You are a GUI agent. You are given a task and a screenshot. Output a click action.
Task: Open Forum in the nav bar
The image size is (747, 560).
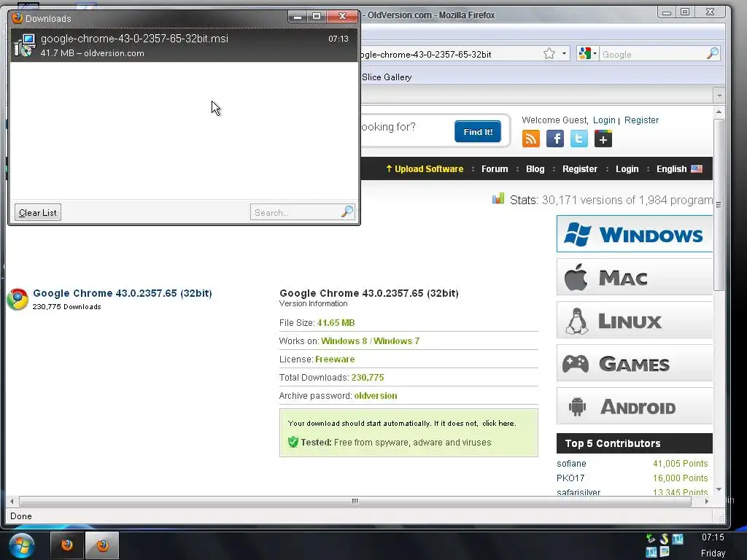click(495, 168)
